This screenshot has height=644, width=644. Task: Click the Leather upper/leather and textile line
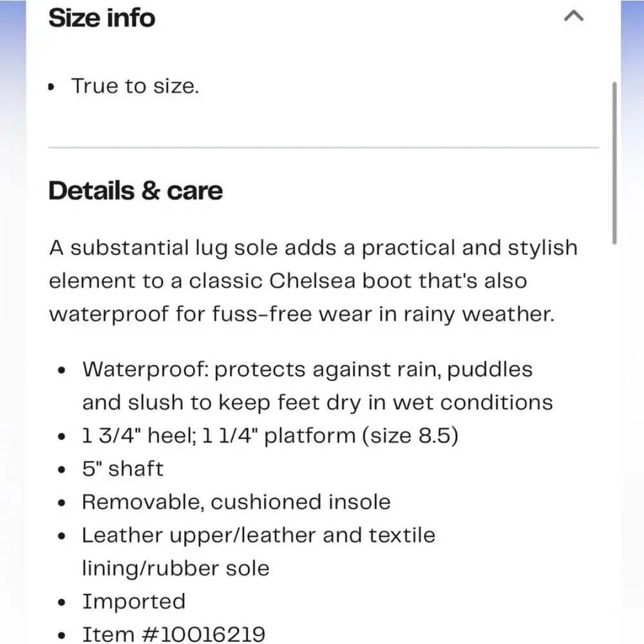point(259,536)
